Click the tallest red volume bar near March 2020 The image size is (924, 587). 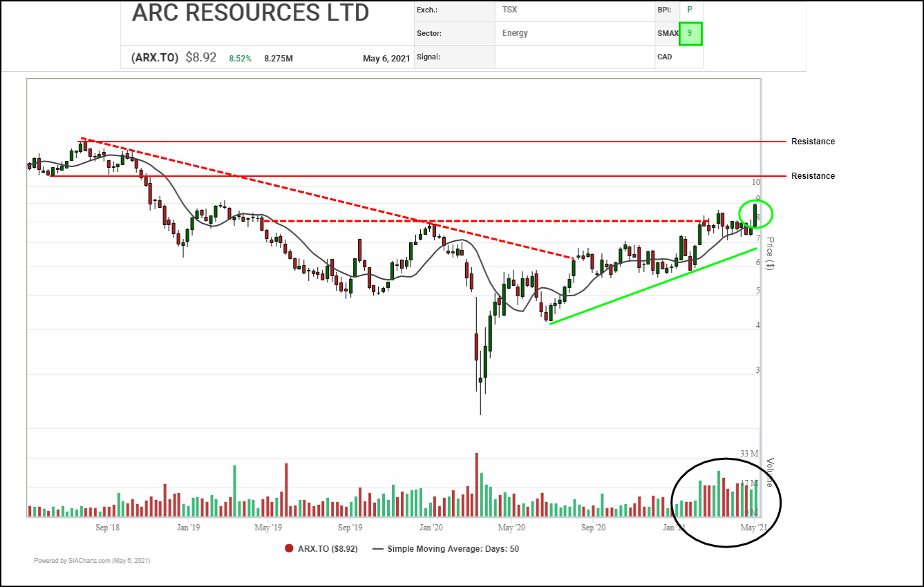coord(476,484)
